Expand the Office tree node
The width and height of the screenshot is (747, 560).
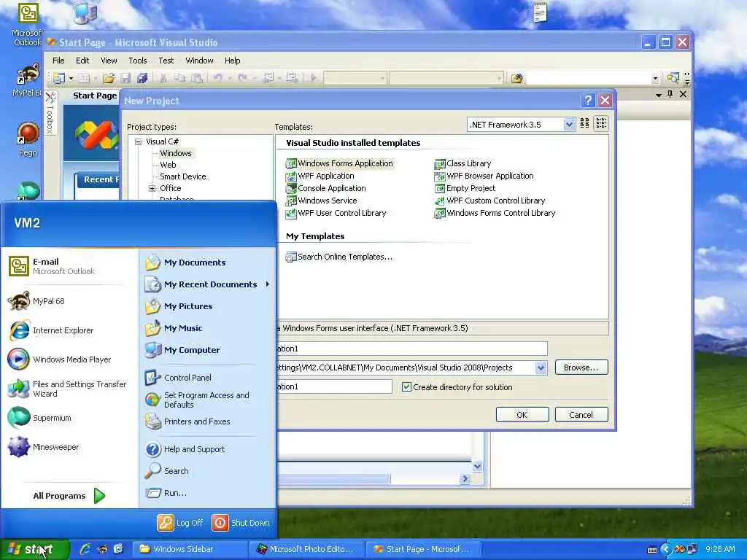(152, 189)
